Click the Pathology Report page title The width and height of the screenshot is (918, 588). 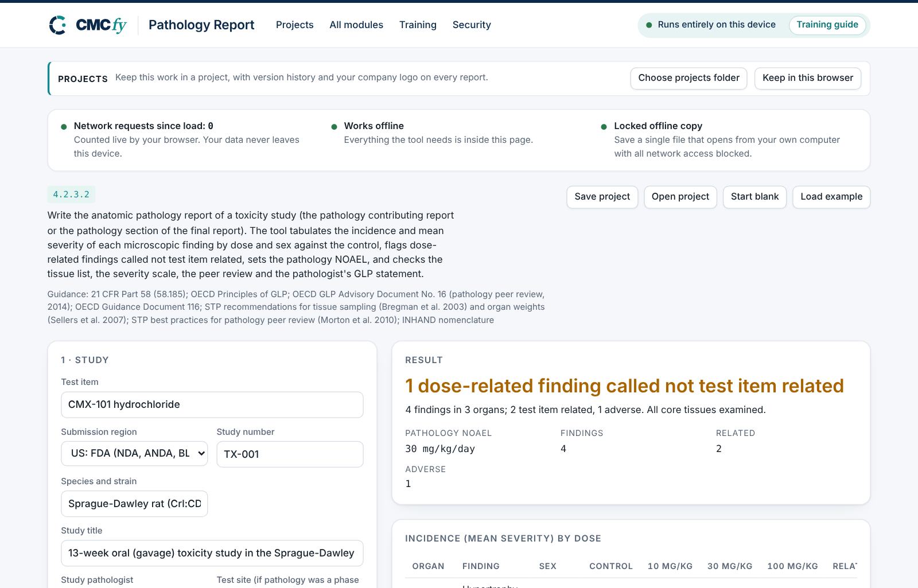point(201,25)
